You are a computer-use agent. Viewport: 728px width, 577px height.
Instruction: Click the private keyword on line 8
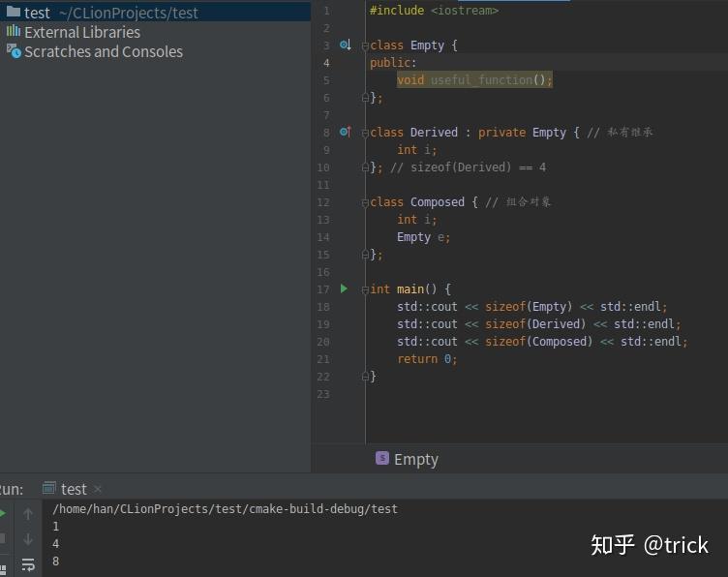coord(501,133)
